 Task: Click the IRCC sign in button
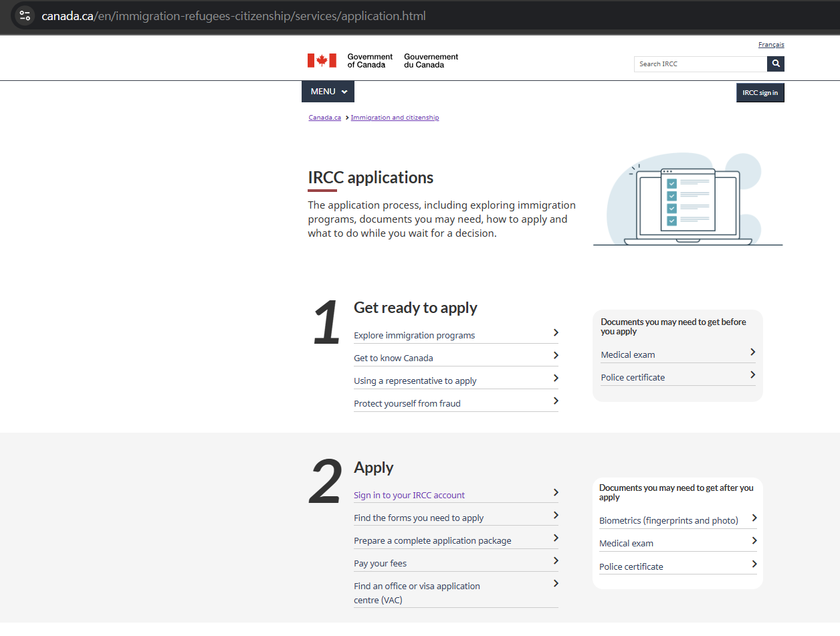[760, 92]
